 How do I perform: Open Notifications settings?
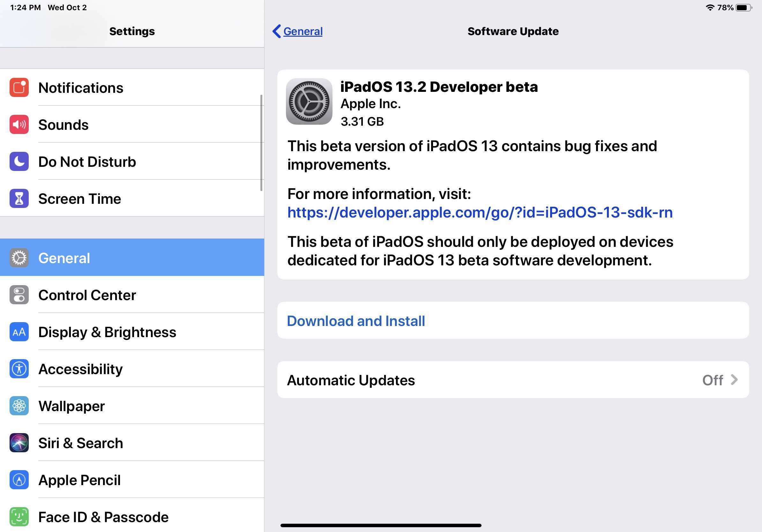tap(132, 88)
